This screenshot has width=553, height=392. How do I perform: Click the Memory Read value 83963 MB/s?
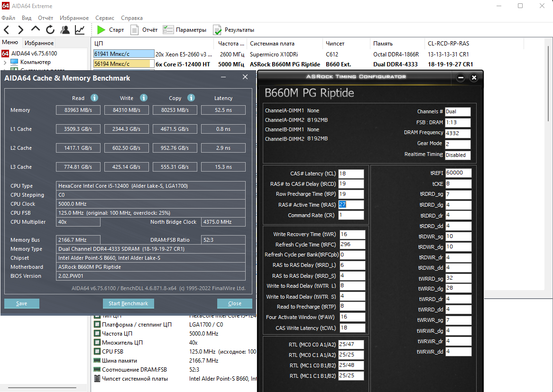pos(78,110)
